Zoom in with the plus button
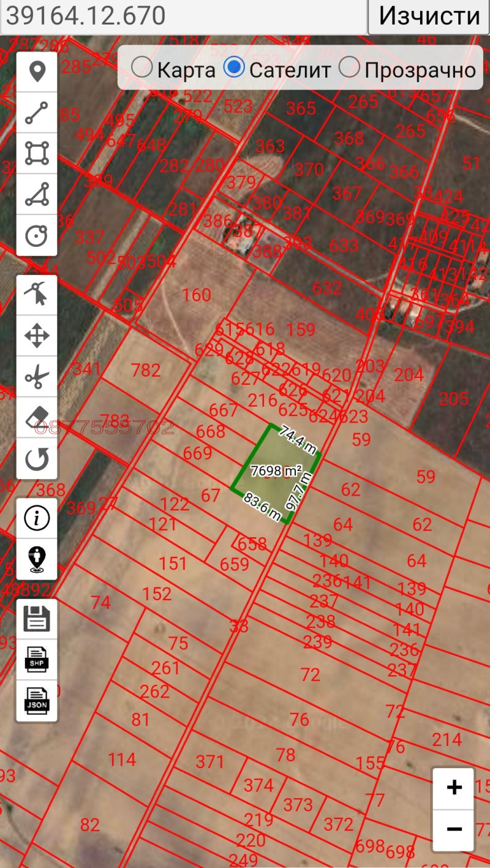The image size is (490, 868). click(x=454, y=788)
